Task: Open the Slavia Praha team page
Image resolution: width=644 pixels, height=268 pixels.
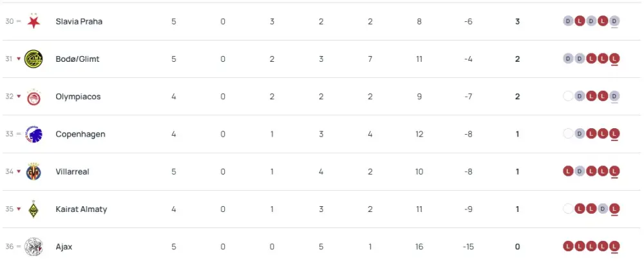Action: click(x=79, y=21)
